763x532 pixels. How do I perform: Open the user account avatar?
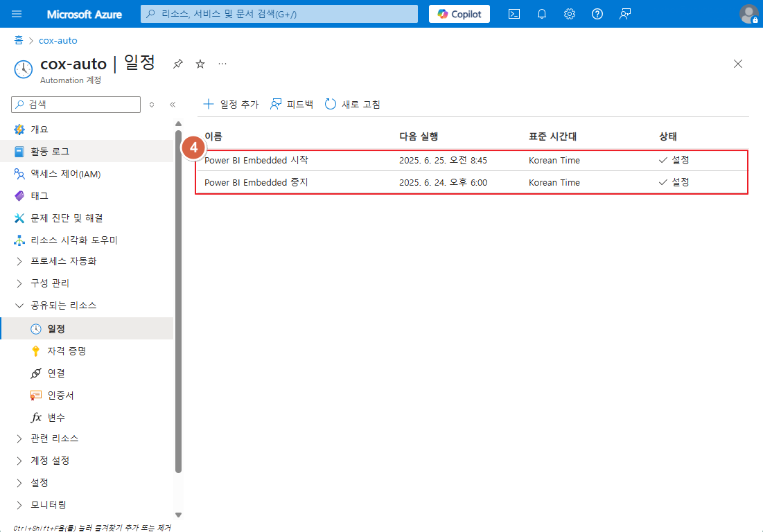coord(748,14)
